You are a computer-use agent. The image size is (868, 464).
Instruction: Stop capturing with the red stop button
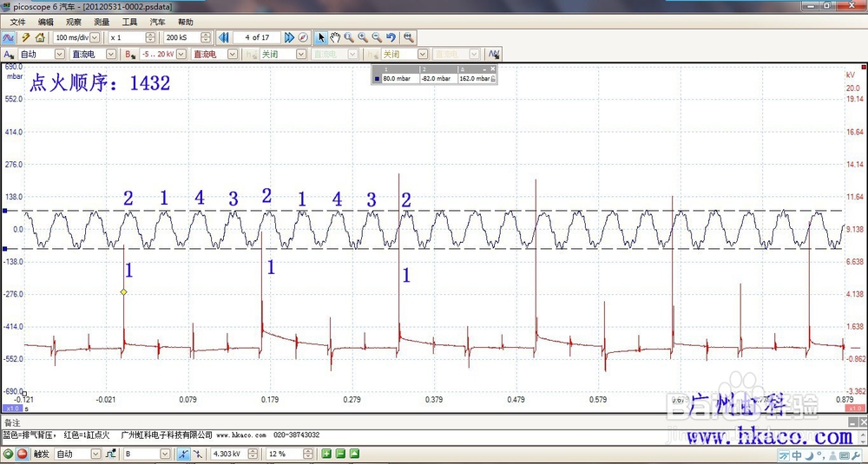pos(23,454)
